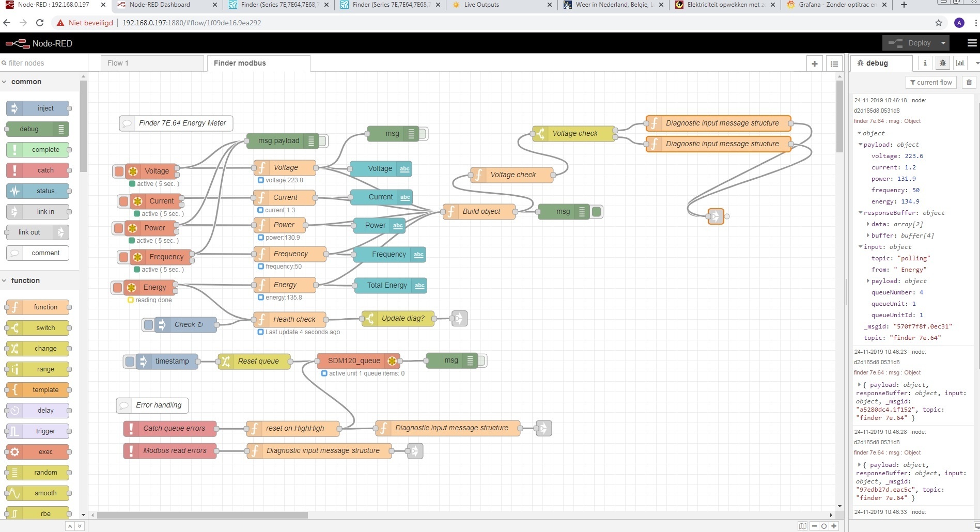Select the template node in palette
980x532 pixels.
tap(38, 390)
